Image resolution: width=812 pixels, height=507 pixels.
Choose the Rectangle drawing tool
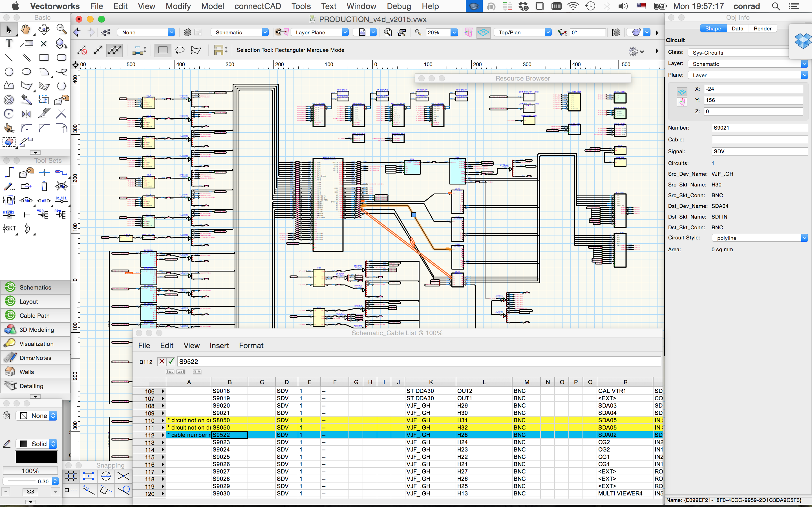[x=44, y=58]
